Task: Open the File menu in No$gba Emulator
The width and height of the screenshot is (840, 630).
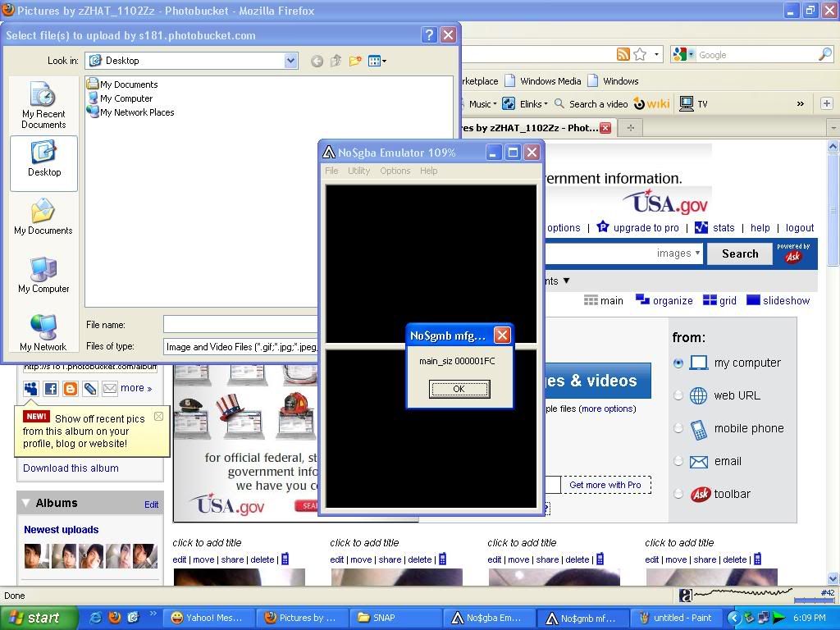Action: tap(331, 171)
